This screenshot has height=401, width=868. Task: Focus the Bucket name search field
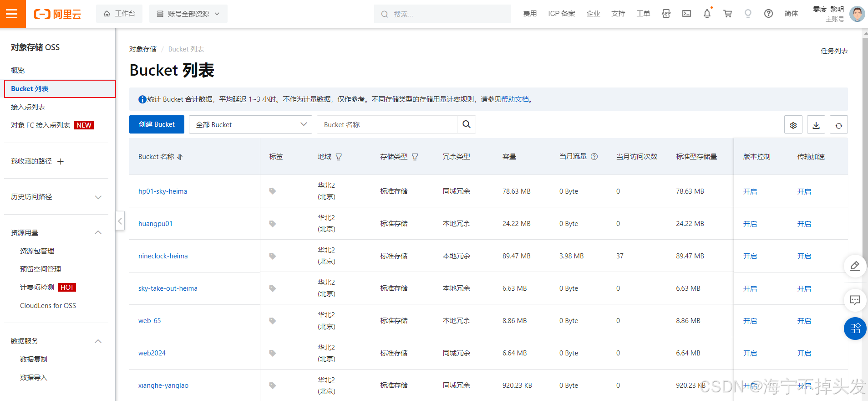(x=387, y=124)
